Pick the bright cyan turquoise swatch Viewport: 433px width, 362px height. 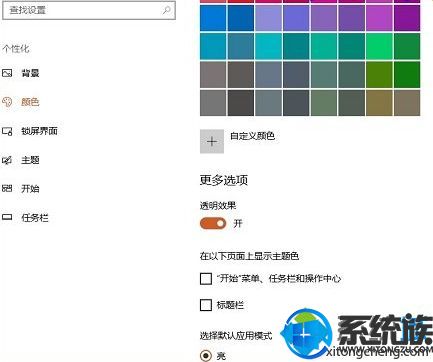tap(268, 46)
